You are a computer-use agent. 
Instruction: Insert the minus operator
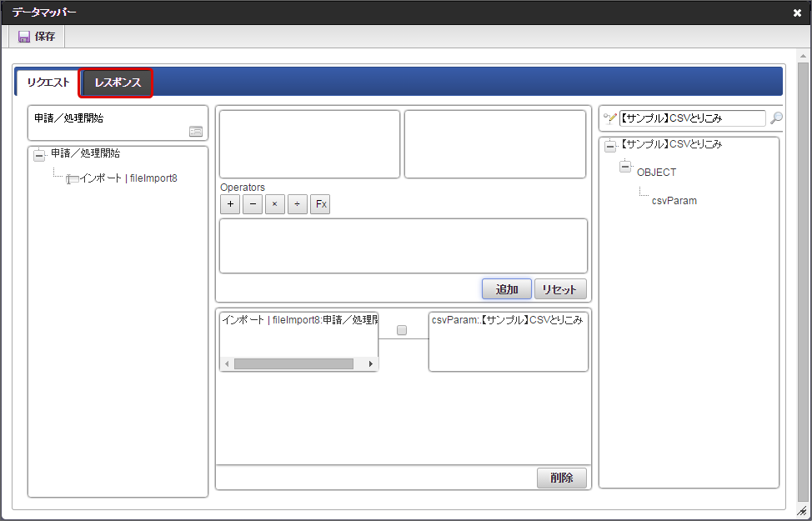[x=253, y=204]
